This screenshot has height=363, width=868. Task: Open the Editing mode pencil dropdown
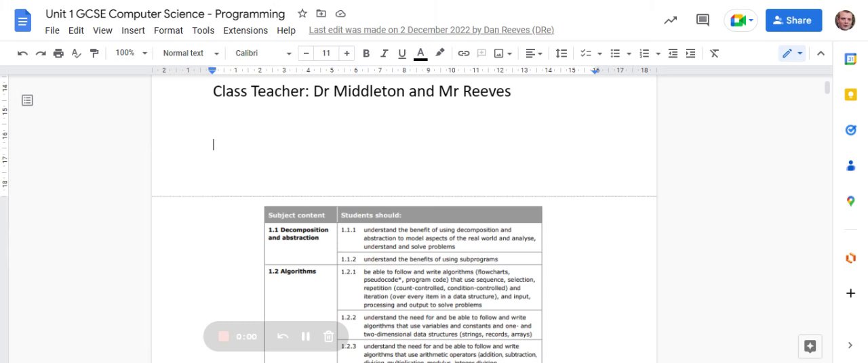point(792,53)
